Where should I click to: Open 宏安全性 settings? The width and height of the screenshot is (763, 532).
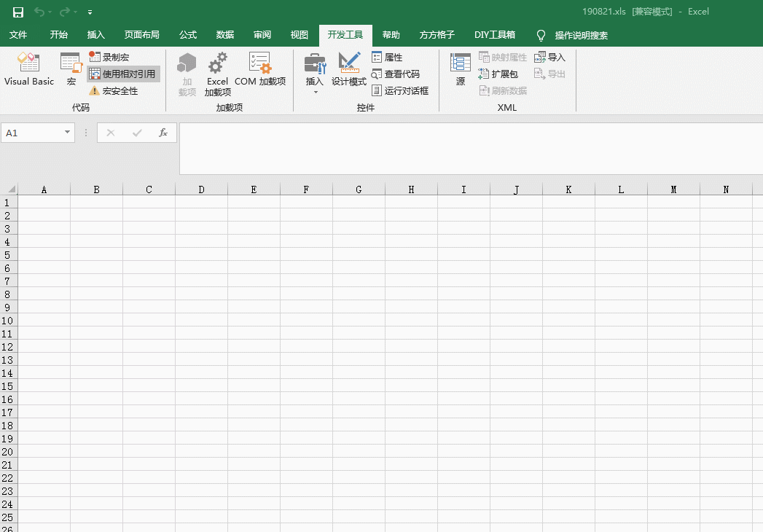114,90
